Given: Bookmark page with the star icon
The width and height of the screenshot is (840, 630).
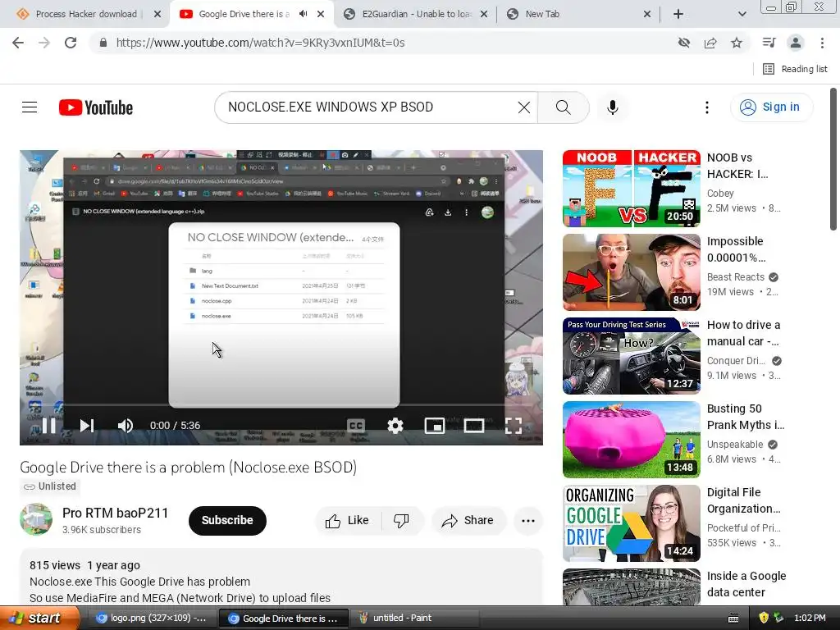Looking at the screenshot, I should (x=737, y=43).
